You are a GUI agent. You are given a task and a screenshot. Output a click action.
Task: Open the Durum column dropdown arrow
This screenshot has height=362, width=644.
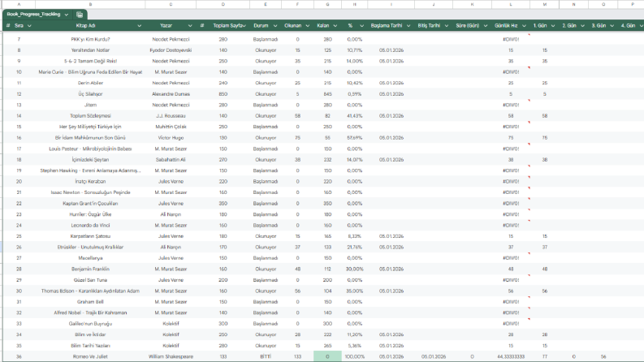[x=275, y=25]
